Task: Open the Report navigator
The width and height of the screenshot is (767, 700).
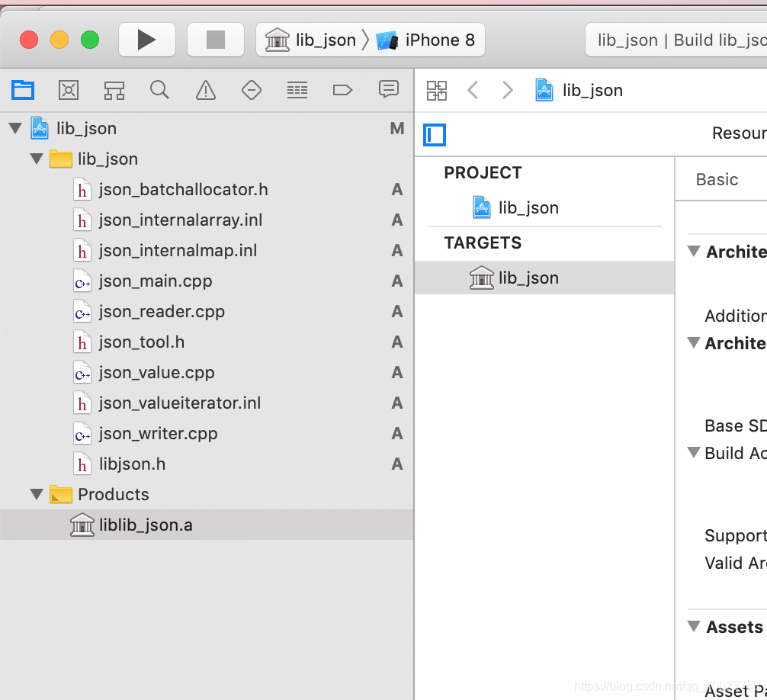Action: (x=389, y=89)
